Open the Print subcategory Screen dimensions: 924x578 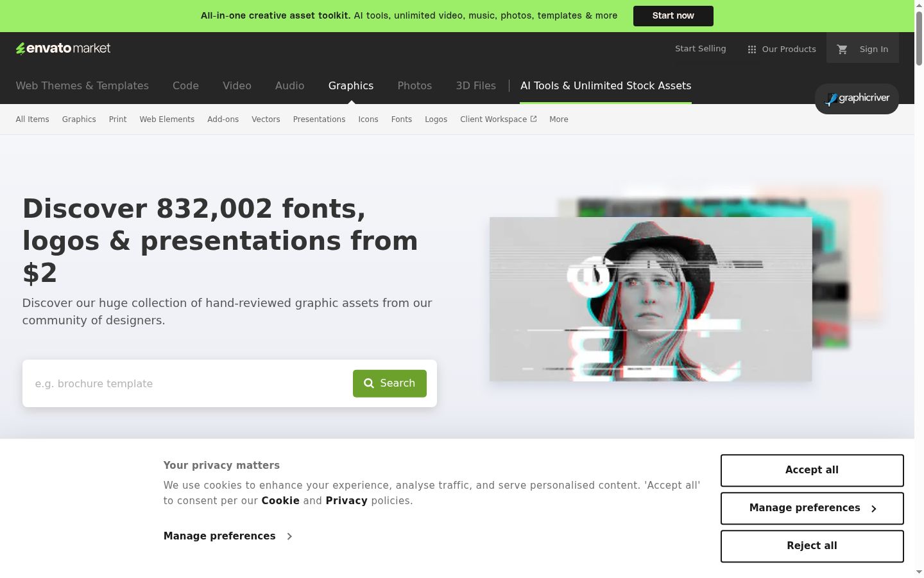point(117,119)
